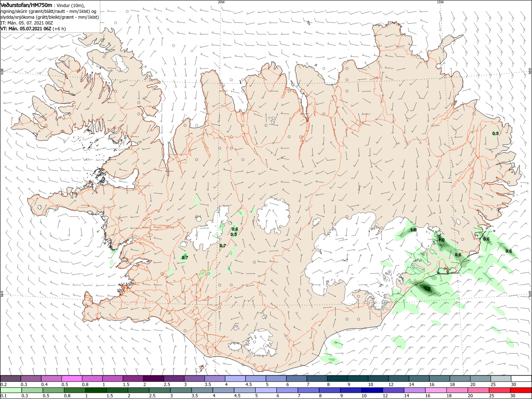This screenshot has width=532, height=399.
Task: Click the offshore 0.6 value farthest east
Action: pos(509,251)
